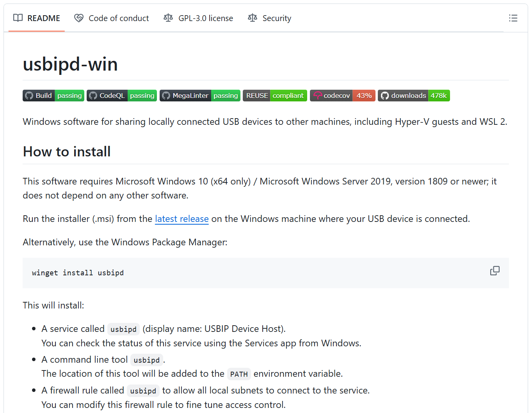The image size is (532, 413).
Task: Click the heart icon beside Code of conduct
Action: [x=79, y=18]
